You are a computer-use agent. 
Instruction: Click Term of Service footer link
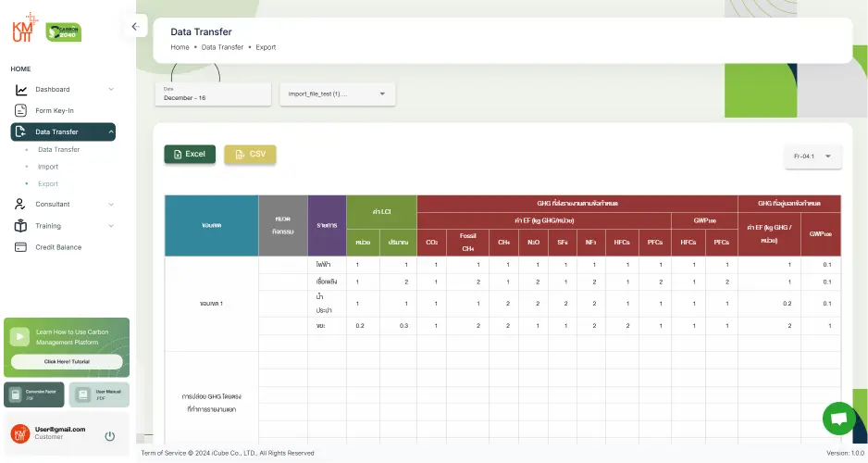click(x=164, y=453)
